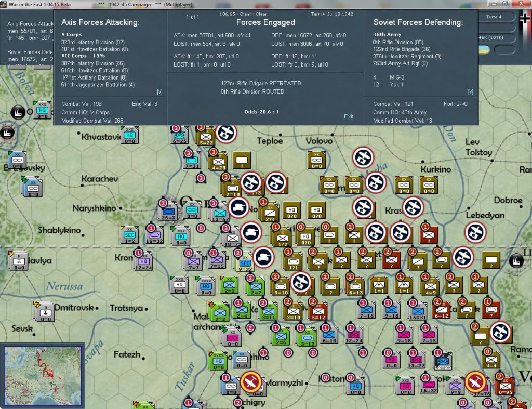Select the green infantry counter 2=4
Screen dimensions: 532x409
pos(242,310)
